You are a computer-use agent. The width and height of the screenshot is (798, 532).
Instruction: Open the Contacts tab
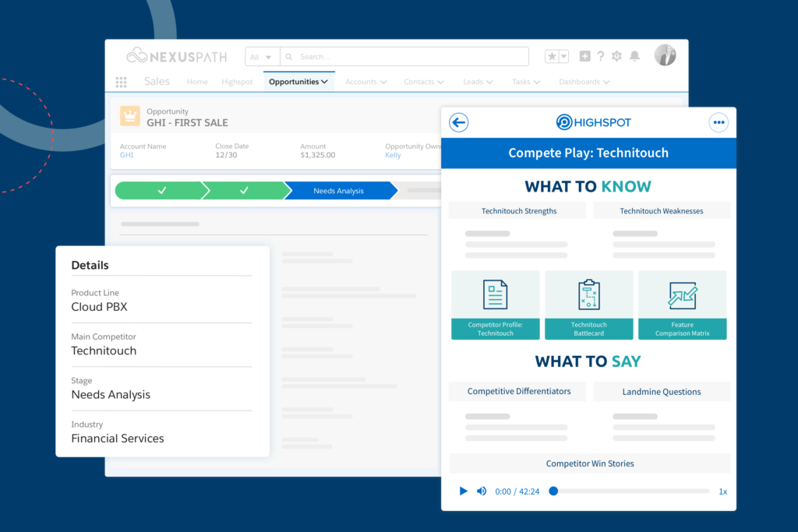pyautogui.click(x=418, y=82)
